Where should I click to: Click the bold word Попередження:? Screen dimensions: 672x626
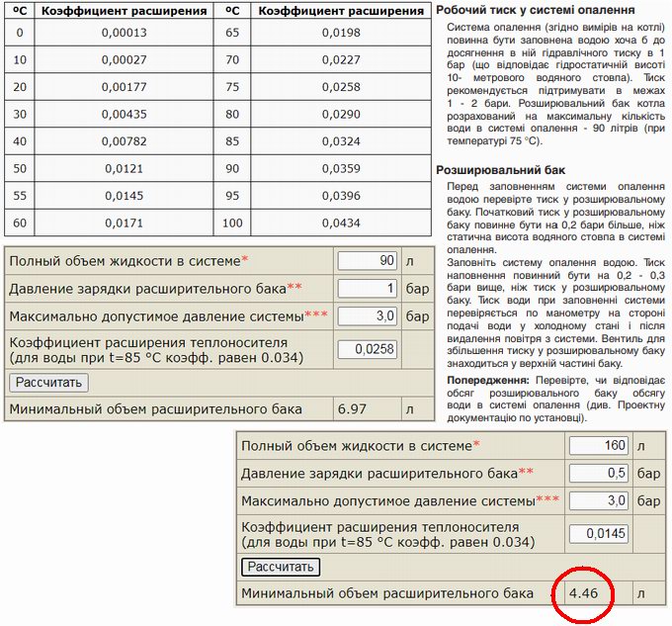click(488, 381)
